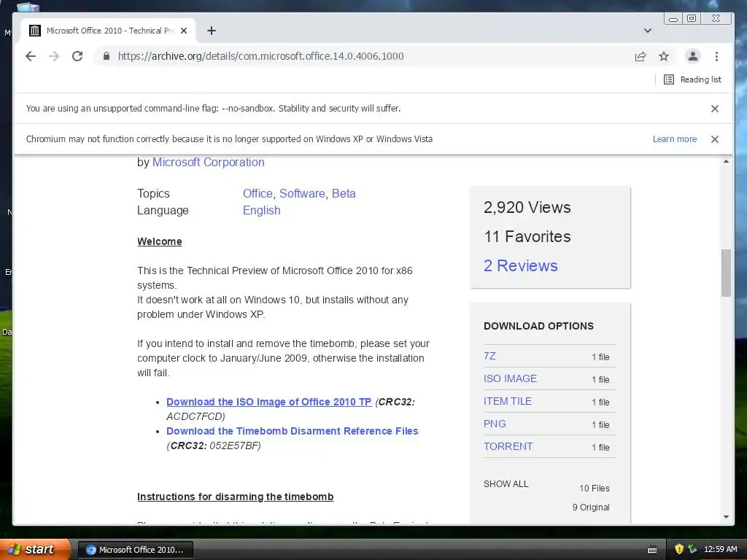Viewport: 747px width, 560px height.
Task: Open the Windows Start menu
Action: click(34, 549)
